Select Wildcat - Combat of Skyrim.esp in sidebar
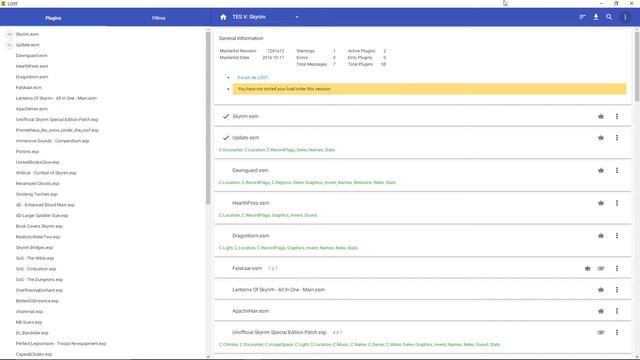The height and width of the screenshot is (360, 640). [x=46, y=173]
